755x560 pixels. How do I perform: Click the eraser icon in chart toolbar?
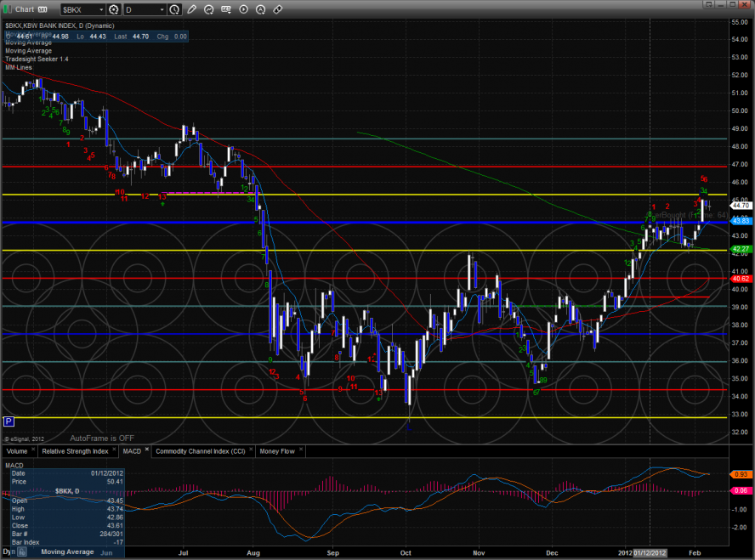click(278, 9)
